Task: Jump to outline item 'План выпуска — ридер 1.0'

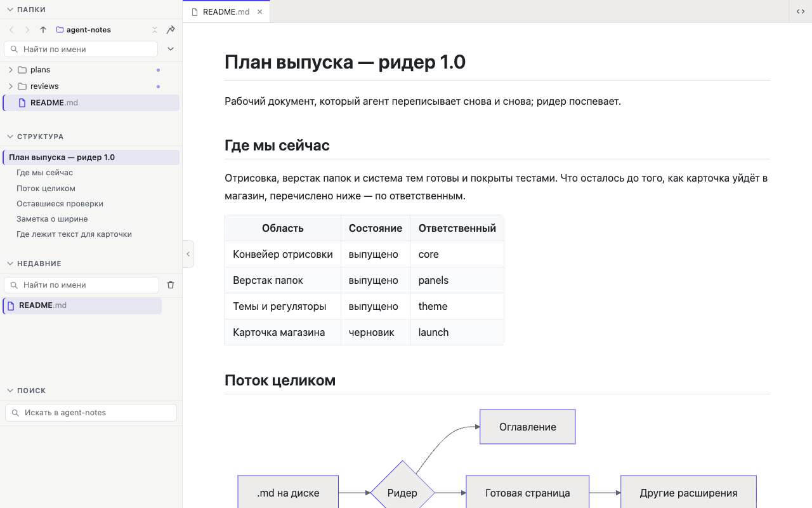Action: 91,157
